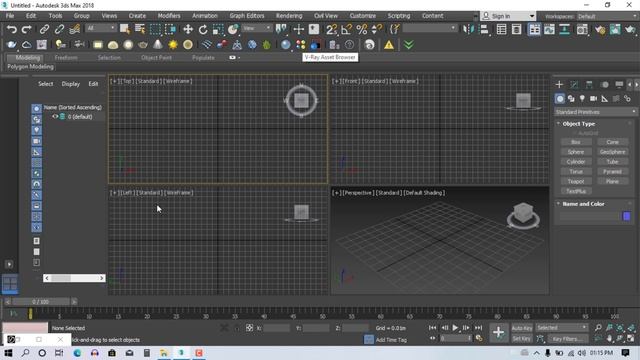Open the Align tool
Image resolution: width=640 pixels, height=360 pixels.
pyautogui.click(x=484, y=29)
